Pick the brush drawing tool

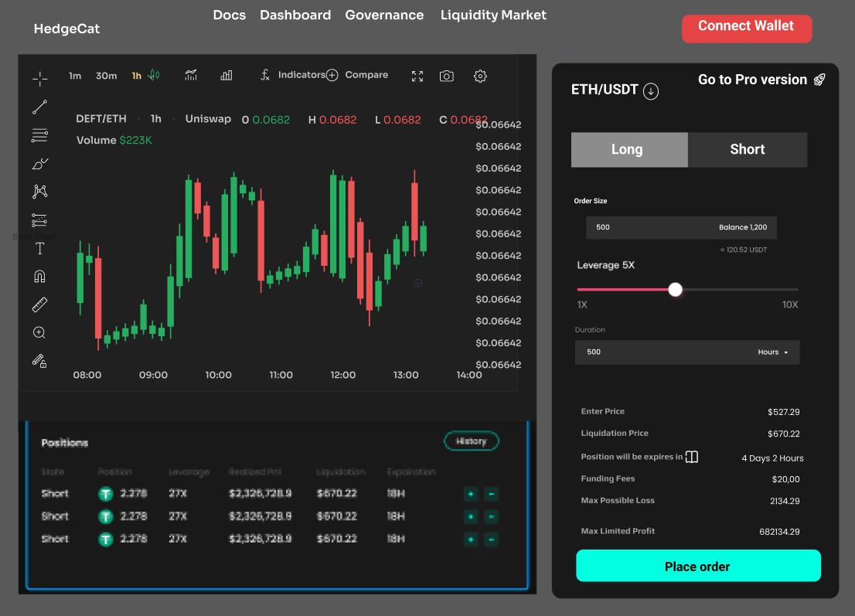(x=39, y=163)
